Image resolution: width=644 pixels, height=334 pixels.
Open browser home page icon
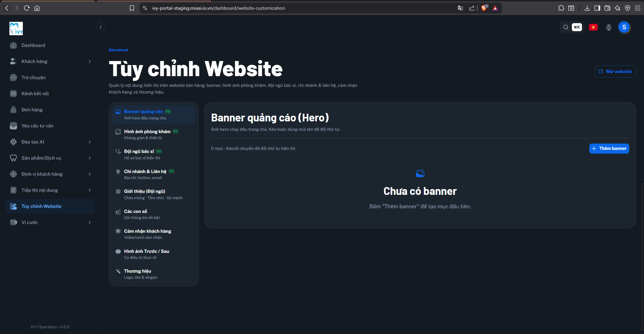point(37,8)
